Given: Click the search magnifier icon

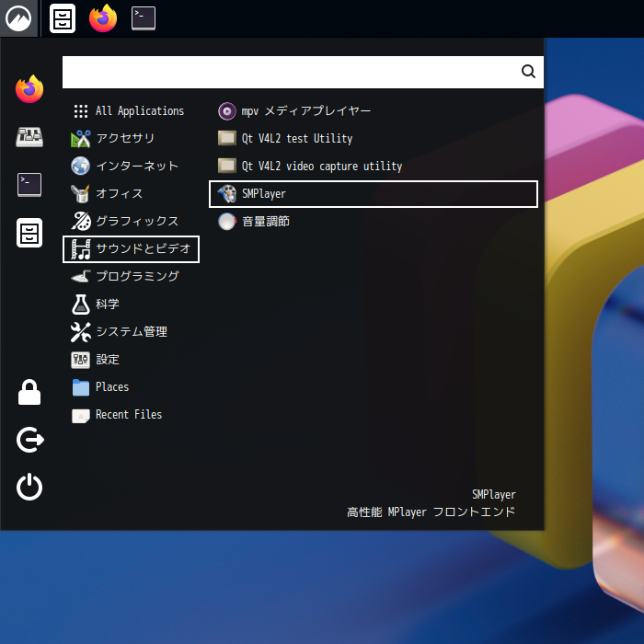Looking at the screenshot, I should [528, 72].
